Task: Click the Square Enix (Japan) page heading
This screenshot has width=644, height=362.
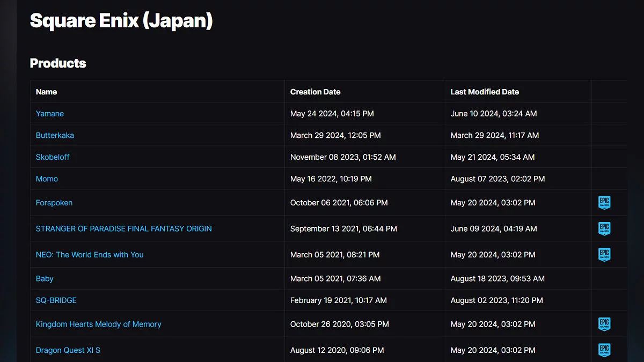Action: [121, 21]
